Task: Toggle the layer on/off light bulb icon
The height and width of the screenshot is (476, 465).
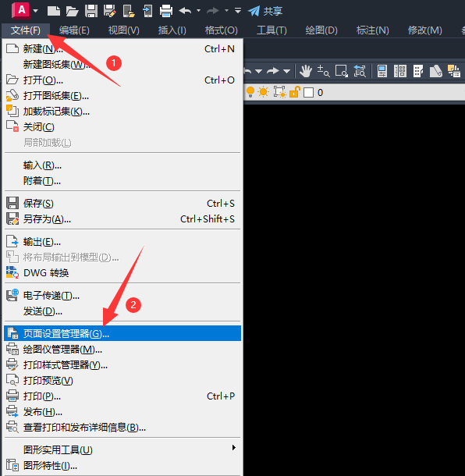Action: [250, 92]
